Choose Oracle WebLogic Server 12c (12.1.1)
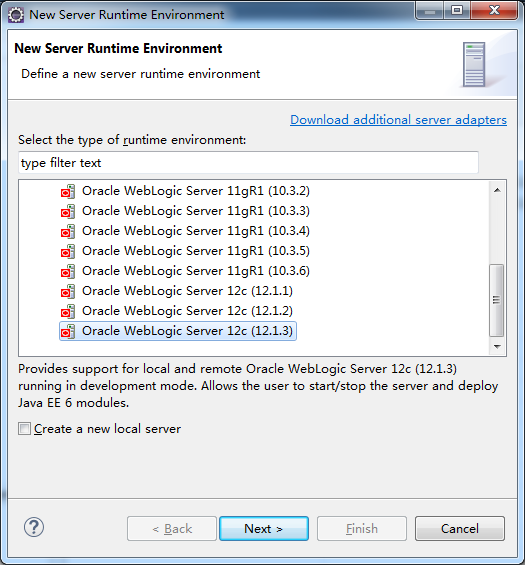The width and height of the screenshot is (525, 565). [187, 291]
